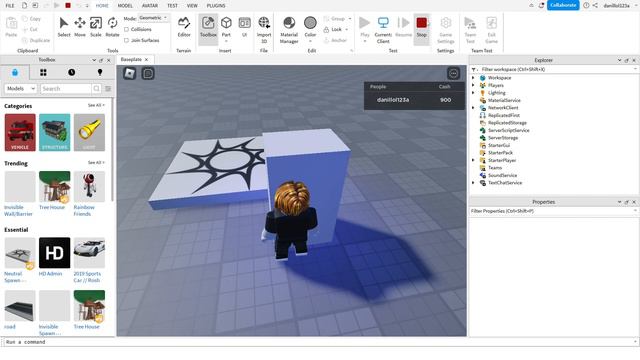Select ReplicatedStorage in Explorer
Viewport: 640px width, 360px height.
[507, 123]
